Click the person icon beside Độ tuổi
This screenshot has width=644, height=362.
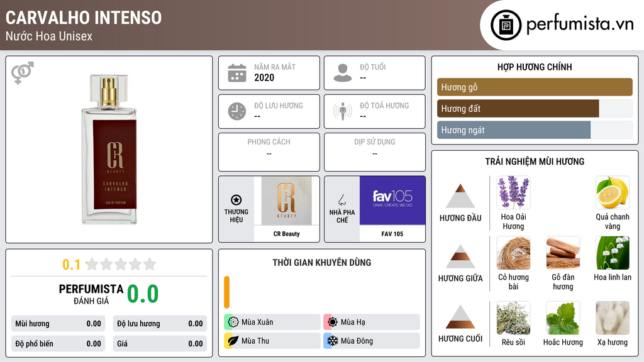[x=343, y=73]
